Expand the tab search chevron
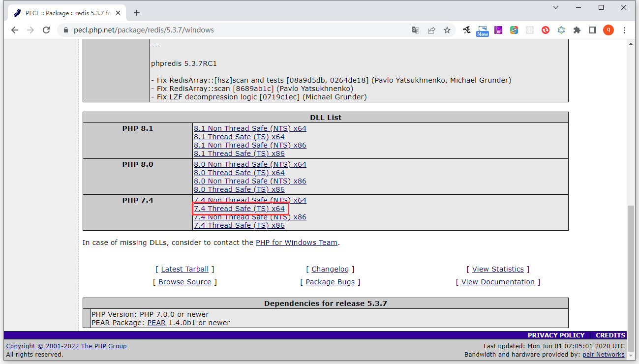Image resolution: width=639 pixels, height=364 pixels. click(556, 7)
